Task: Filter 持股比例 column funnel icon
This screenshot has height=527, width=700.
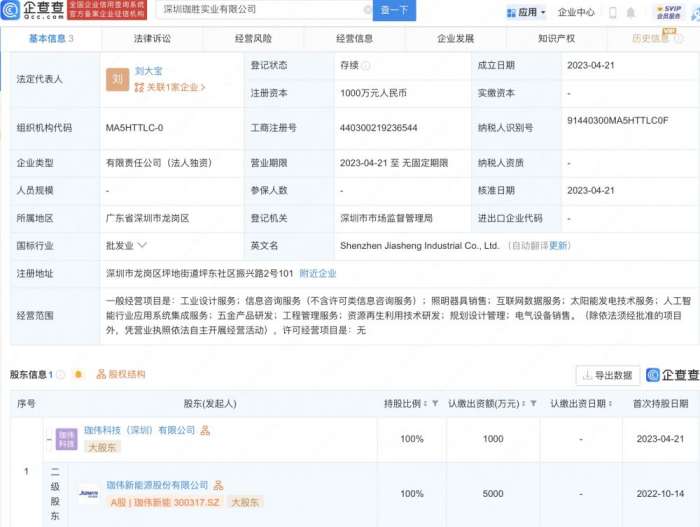Action: tap(435, 404)
